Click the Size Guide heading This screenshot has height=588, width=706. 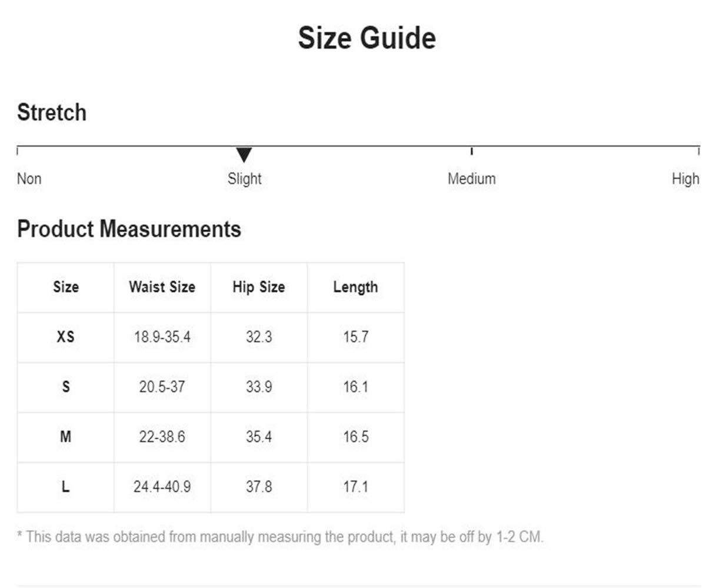point(367,38)
